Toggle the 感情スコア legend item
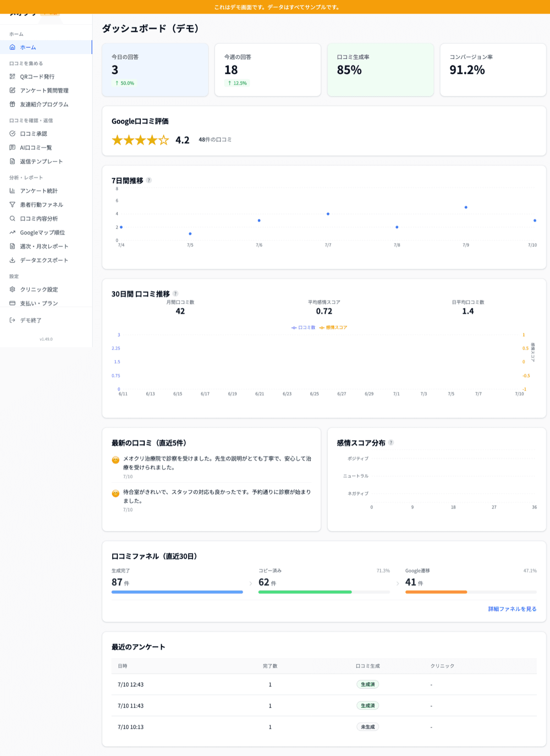The height and width of the screenshot is (756, 550). coord(333,328)
